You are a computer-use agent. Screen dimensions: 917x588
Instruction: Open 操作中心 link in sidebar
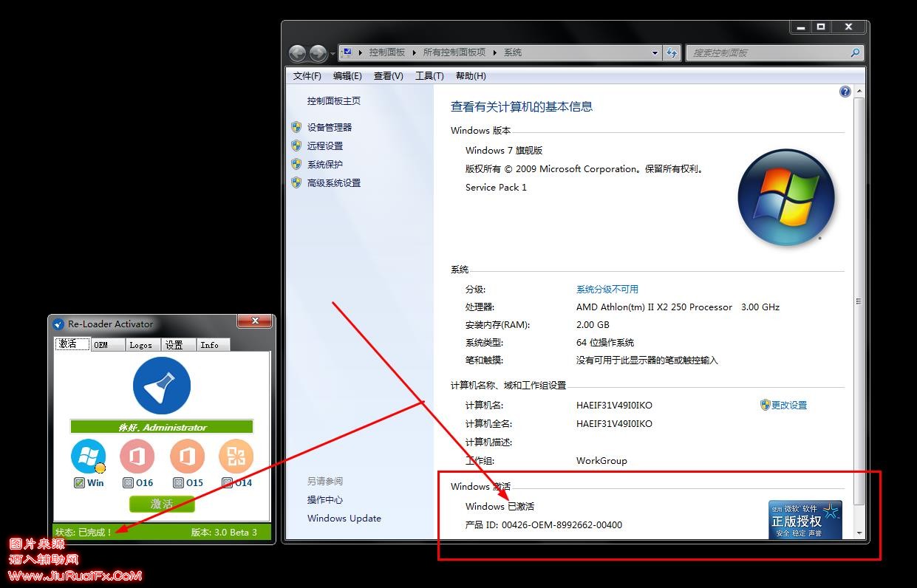click(x=325, y=499)
